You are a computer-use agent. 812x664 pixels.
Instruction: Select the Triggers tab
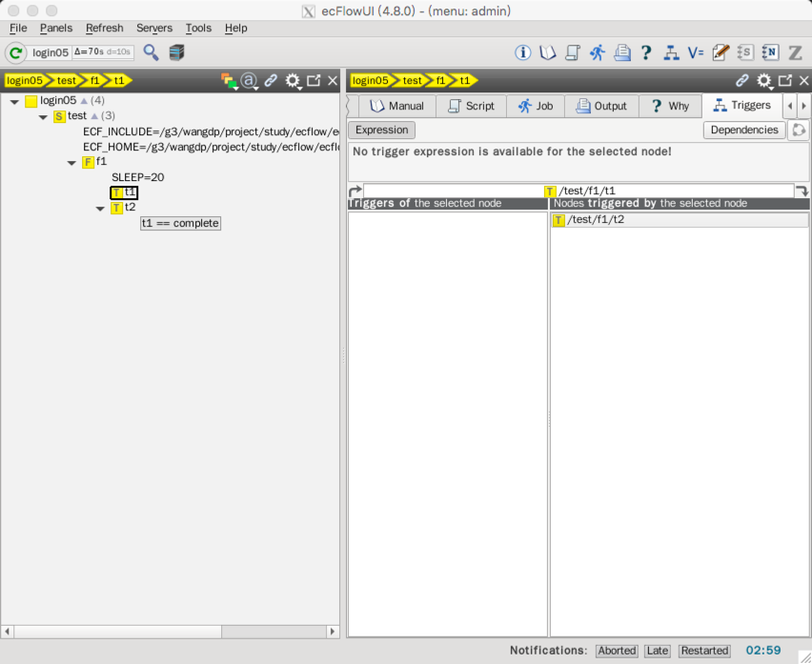[x=742, y=106]
